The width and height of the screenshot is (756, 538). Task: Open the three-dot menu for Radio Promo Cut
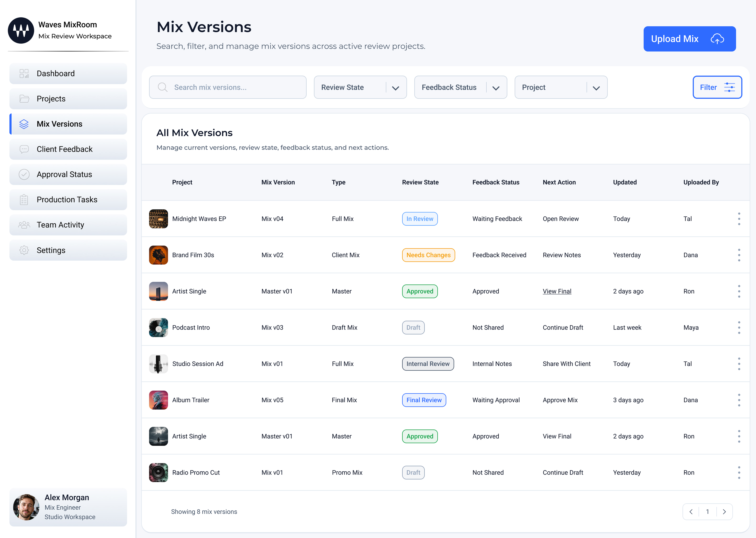point(739,473)
